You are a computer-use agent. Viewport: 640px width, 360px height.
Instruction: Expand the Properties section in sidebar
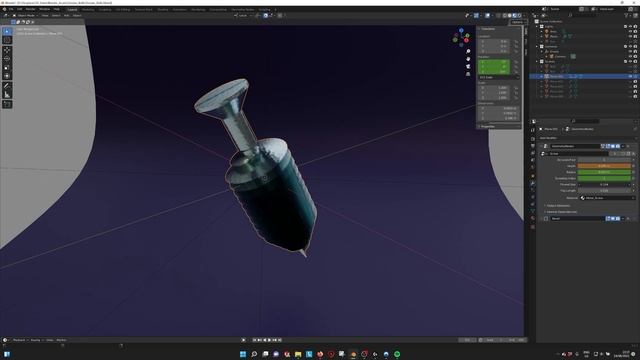[488, 127]
